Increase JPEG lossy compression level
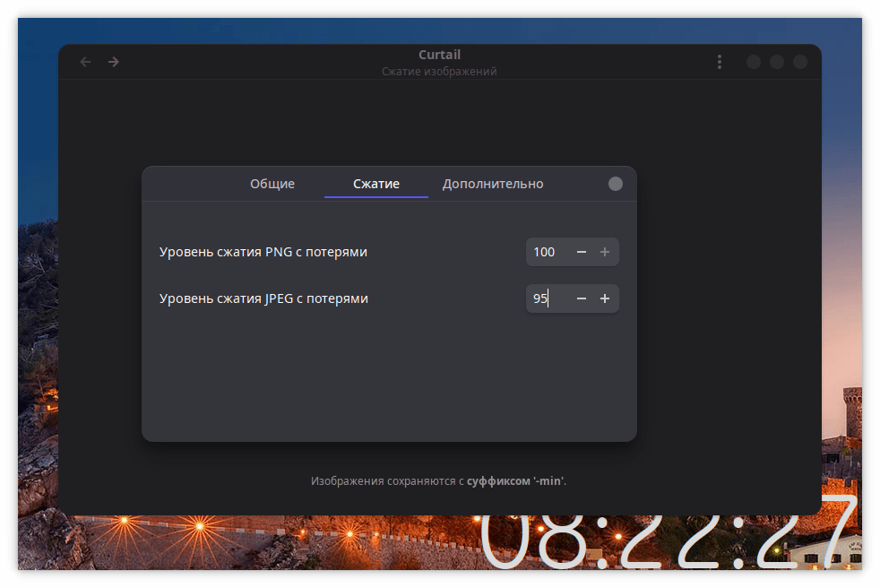The image size is (880, 588). pos(604,298)
